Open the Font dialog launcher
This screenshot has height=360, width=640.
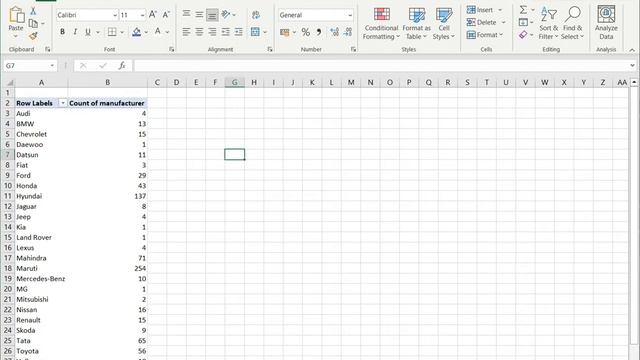coord(171,49)
